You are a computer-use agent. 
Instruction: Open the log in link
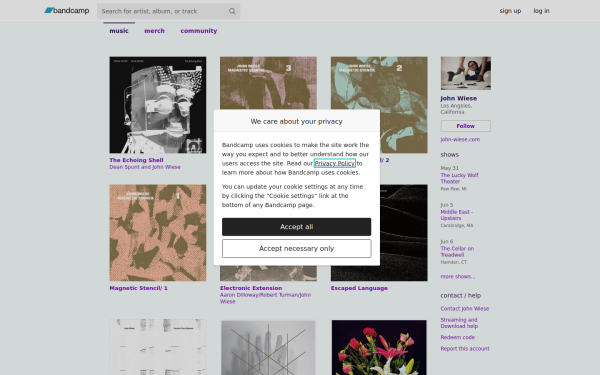[541, 11]
